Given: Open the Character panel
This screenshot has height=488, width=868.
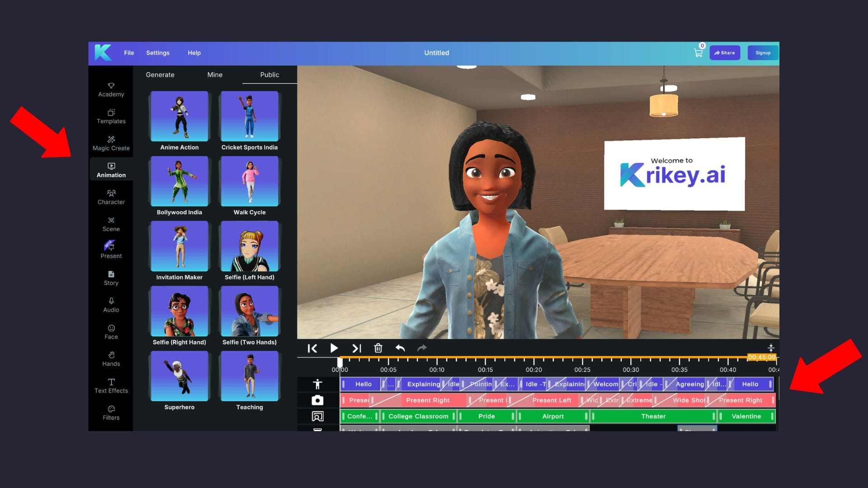Looking at the screenshot, I should (x=110, y=197).
